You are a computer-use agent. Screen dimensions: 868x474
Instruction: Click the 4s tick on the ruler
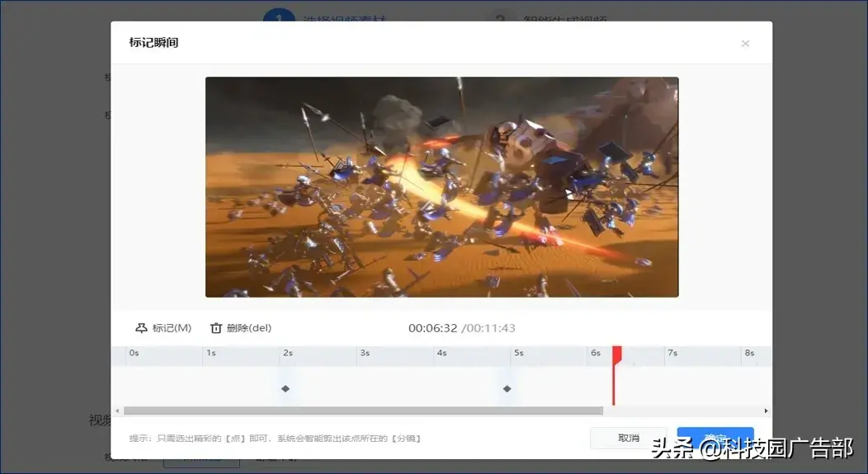click(x=441, y=353)
